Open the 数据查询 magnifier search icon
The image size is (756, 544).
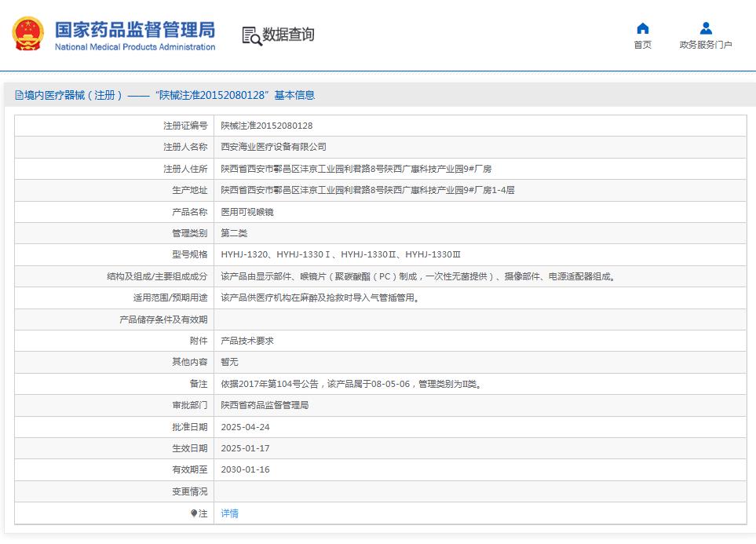pos(251,35)
